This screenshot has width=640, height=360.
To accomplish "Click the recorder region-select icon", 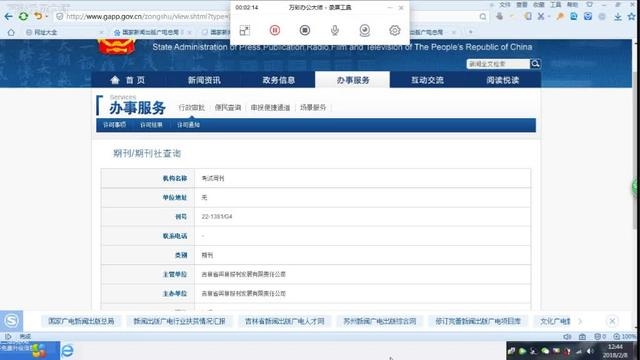I will point(245,30).
